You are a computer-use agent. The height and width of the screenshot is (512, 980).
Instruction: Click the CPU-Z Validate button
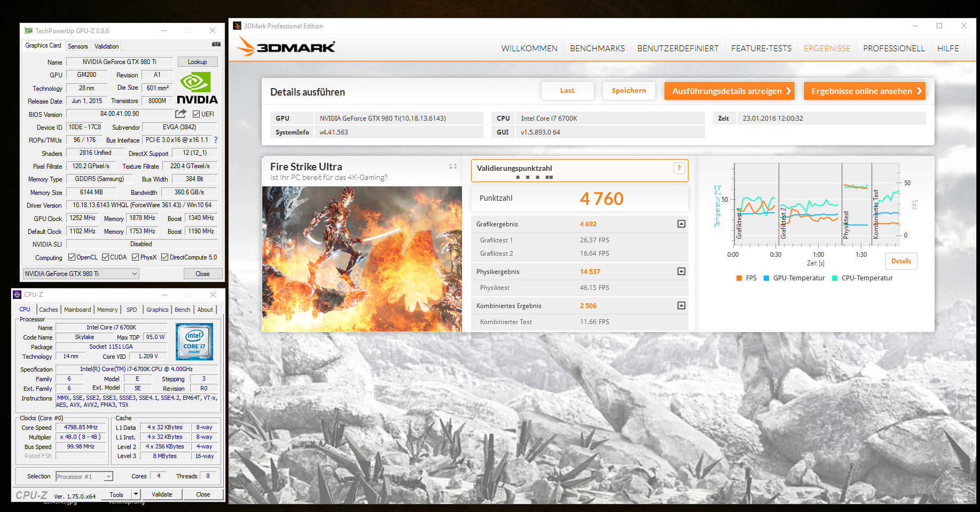(x=162, y=494)
